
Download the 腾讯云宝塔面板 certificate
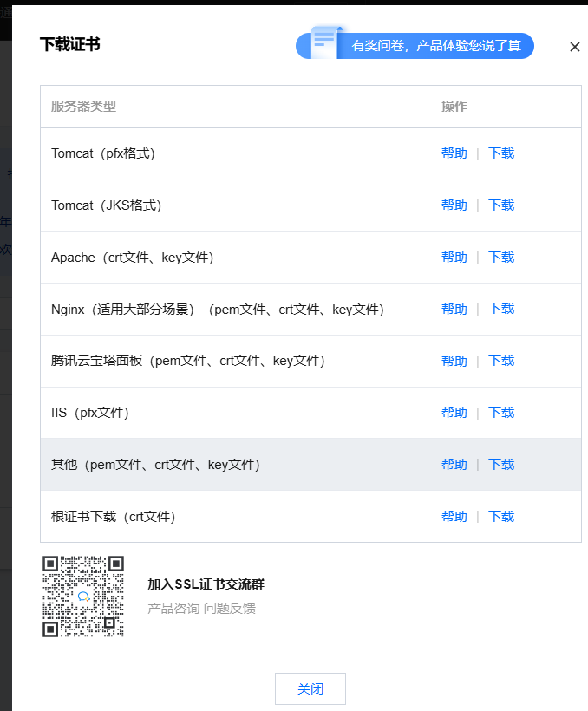501,361
